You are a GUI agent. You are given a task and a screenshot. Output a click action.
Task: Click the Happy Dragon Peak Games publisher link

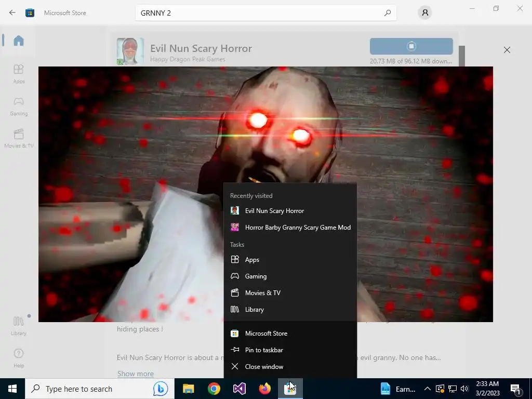point(188,59)
